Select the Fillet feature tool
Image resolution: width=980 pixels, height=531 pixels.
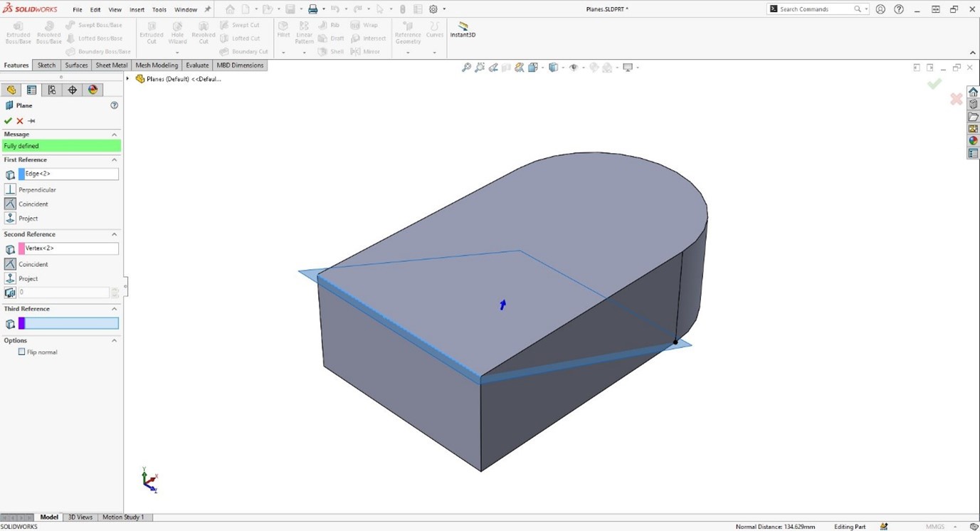pos(283,29)
